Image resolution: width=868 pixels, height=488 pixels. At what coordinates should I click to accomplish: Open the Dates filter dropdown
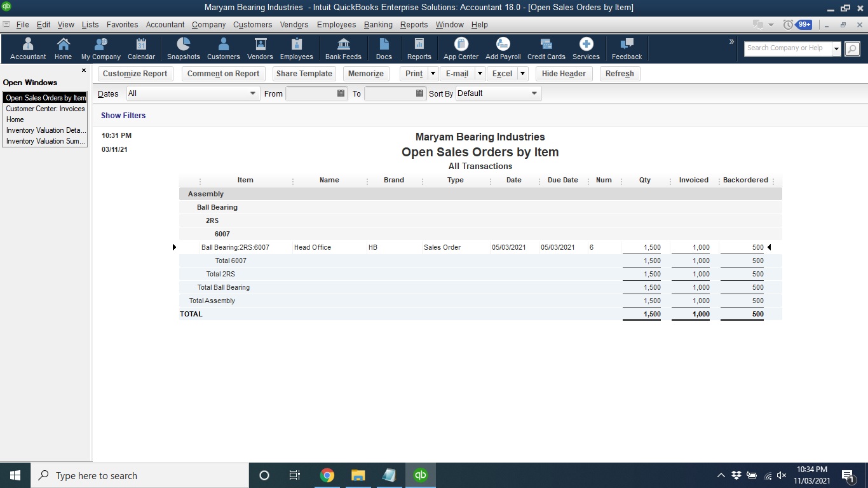click(252, 93)
